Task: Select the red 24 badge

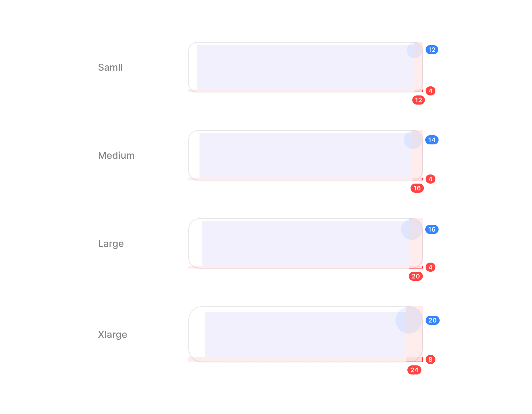Action: (414, 370)
